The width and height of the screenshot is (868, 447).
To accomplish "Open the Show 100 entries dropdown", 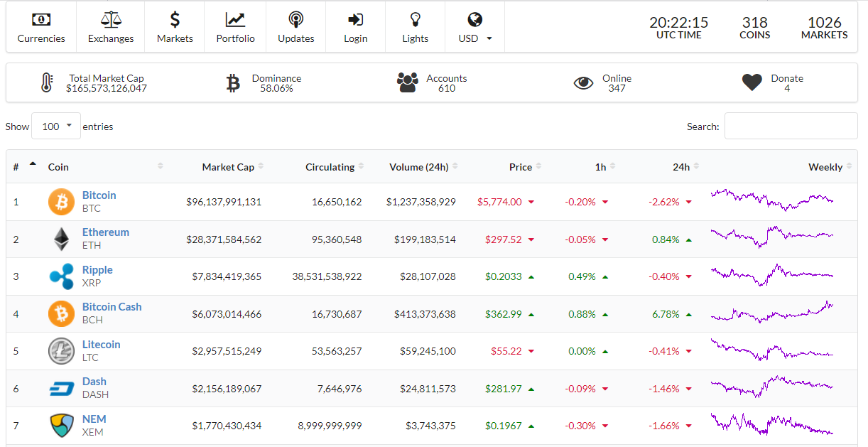I will (56, 126).
